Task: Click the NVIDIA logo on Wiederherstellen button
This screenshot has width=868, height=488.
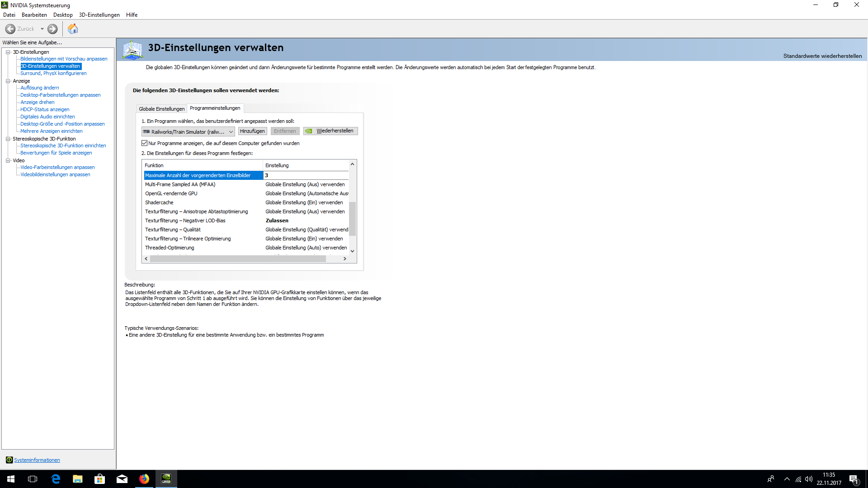Action: tap(309, 131)
